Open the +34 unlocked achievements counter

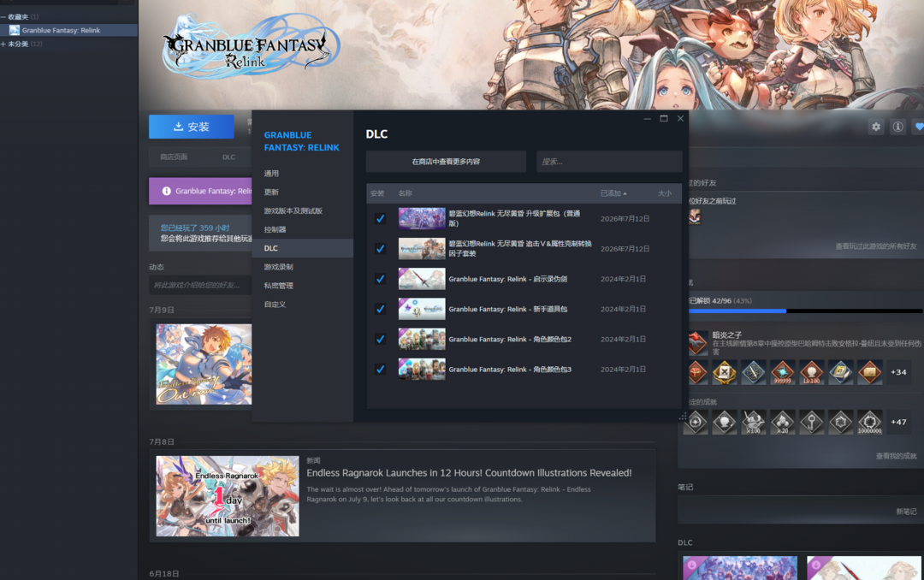tap(898, 372)
